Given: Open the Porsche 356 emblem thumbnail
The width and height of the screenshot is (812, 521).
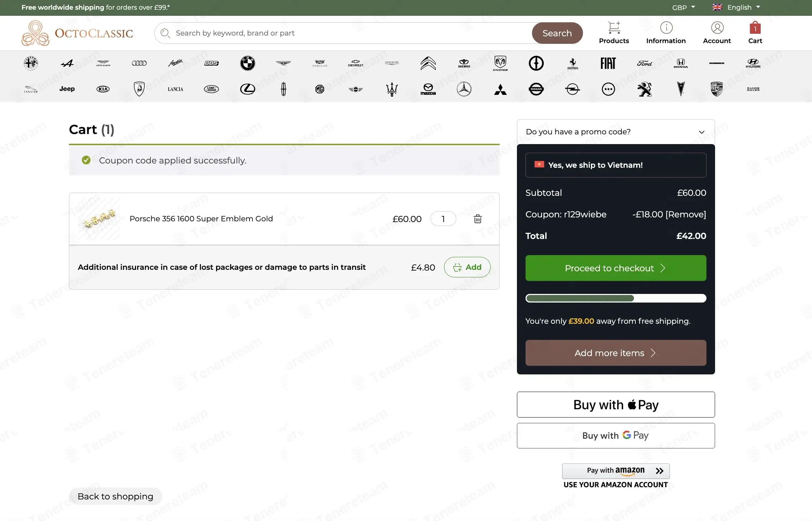Looking at the screenshot, I should (99, 219).
